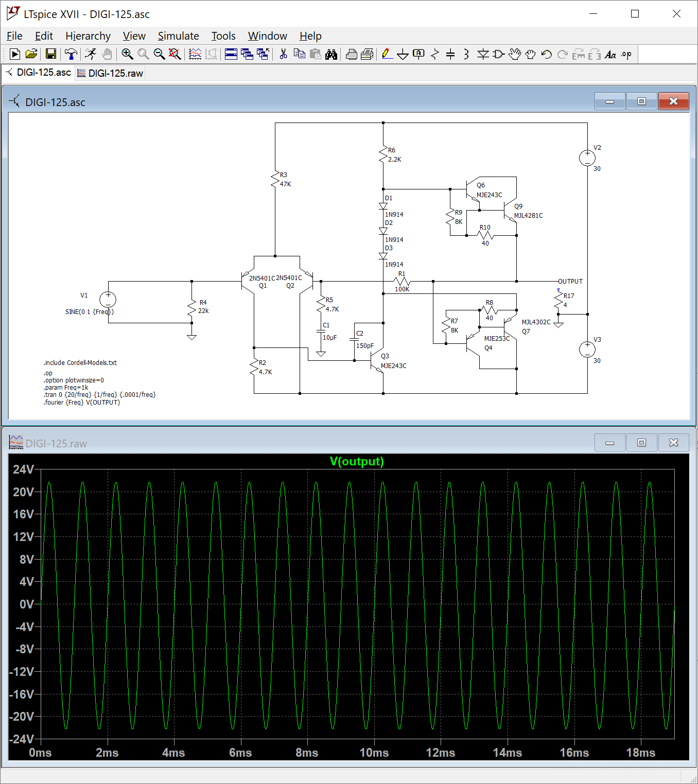Select the SPICE directive .op tool

626,54
